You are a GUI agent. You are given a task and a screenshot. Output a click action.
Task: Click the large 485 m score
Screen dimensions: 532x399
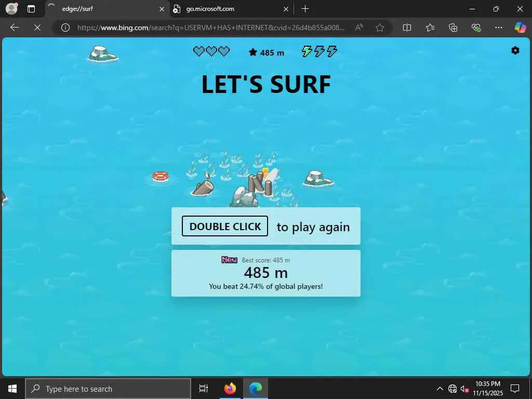[266, 272]
